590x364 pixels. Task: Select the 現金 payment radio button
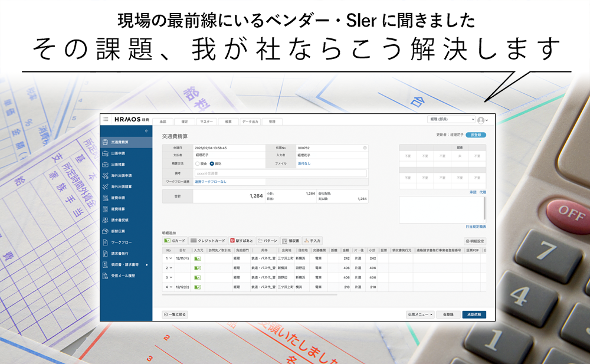point(197,163)
